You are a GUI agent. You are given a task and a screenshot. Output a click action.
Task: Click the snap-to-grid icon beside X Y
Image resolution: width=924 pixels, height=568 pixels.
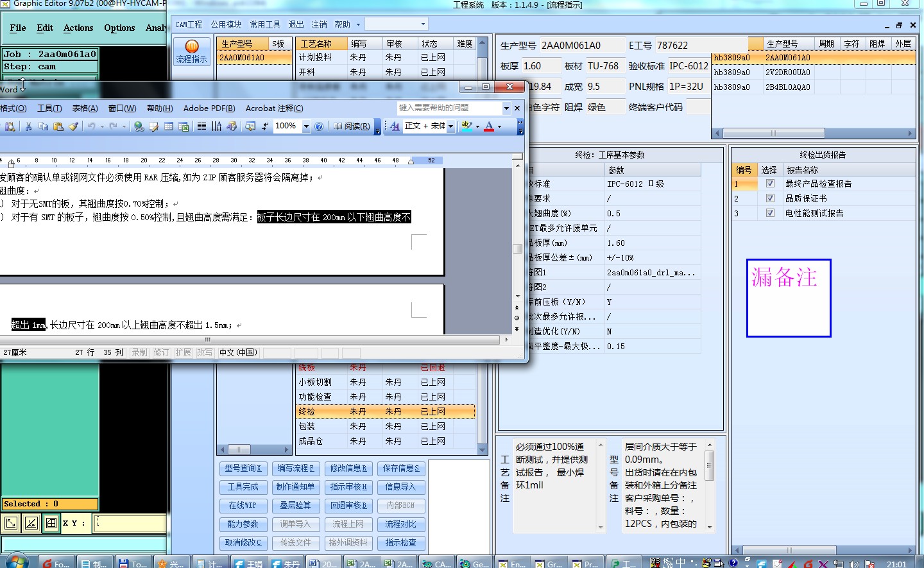(x=51, y=523)
